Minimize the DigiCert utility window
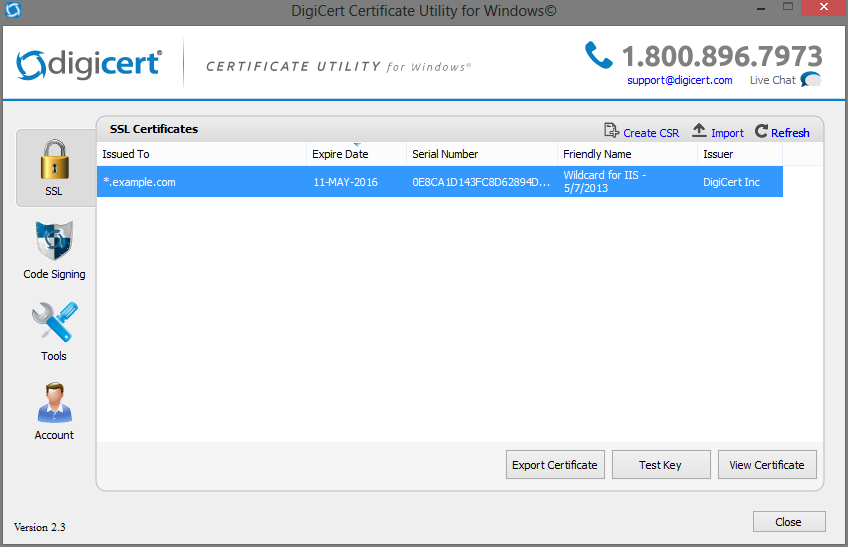Screen dimensions: 848x547 tap(761, 8)
